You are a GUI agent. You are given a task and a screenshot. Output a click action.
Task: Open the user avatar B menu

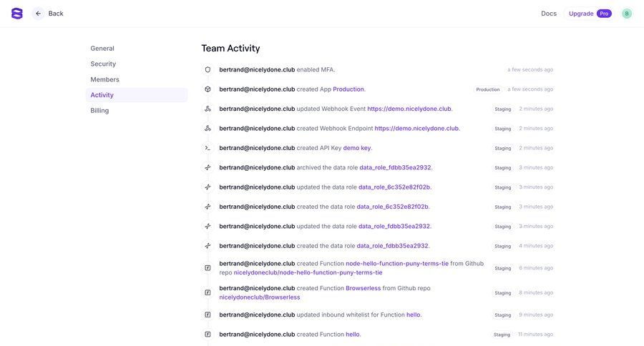627,14
